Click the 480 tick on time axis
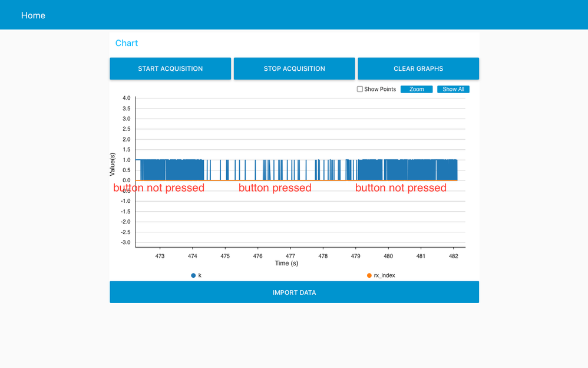The width and height of the screenshot is (588, 368). [x=388, y=256]
